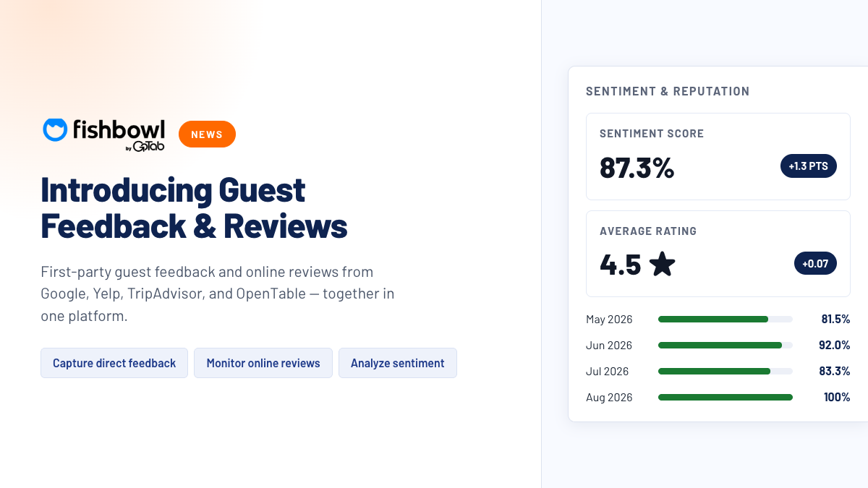
Task: Click the 83.3% value
Action: coord(835,371)
